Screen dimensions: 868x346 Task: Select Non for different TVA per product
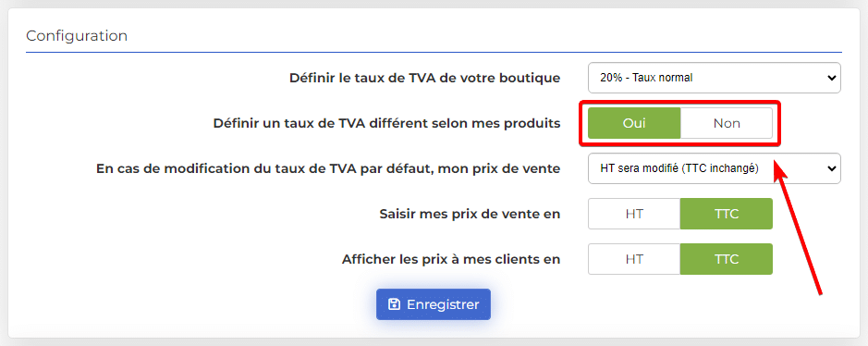pyautogui.click(x=727, y=123)
